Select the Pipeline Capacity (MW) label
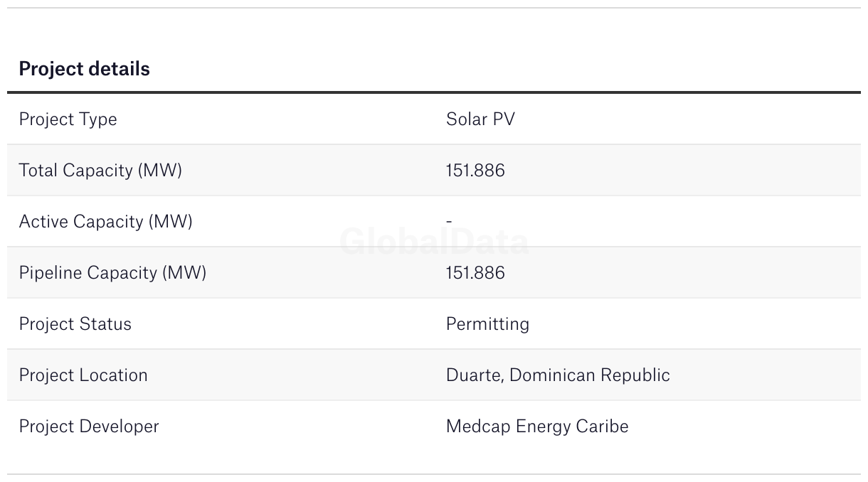The width and height of the screenshot is (868, 482). [112, 273]
